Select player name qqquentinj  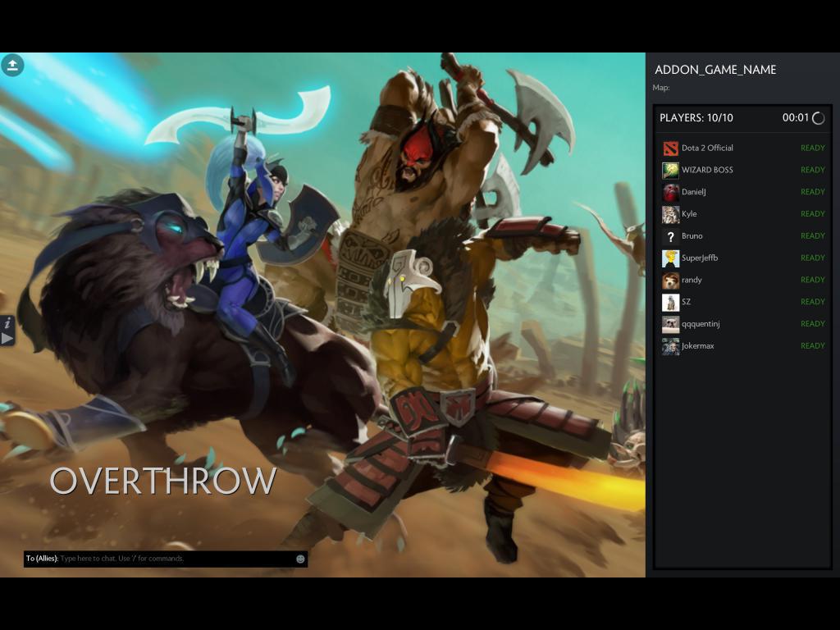tap(701, 323)
